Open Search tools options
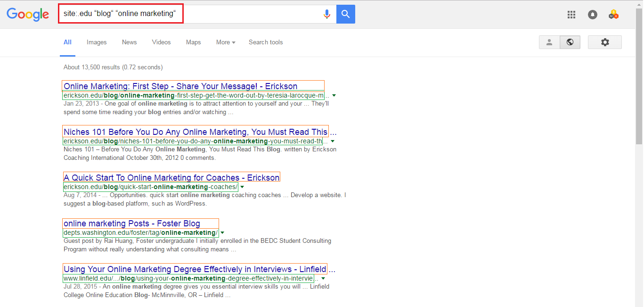 266,42
